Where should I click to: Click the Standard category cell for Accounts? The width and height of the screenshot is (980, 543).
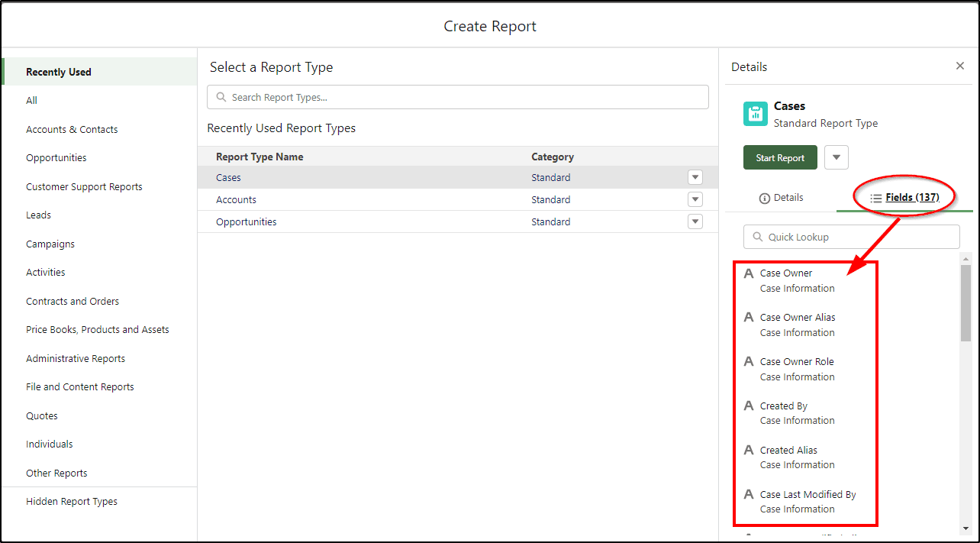[x=551, y=199]
